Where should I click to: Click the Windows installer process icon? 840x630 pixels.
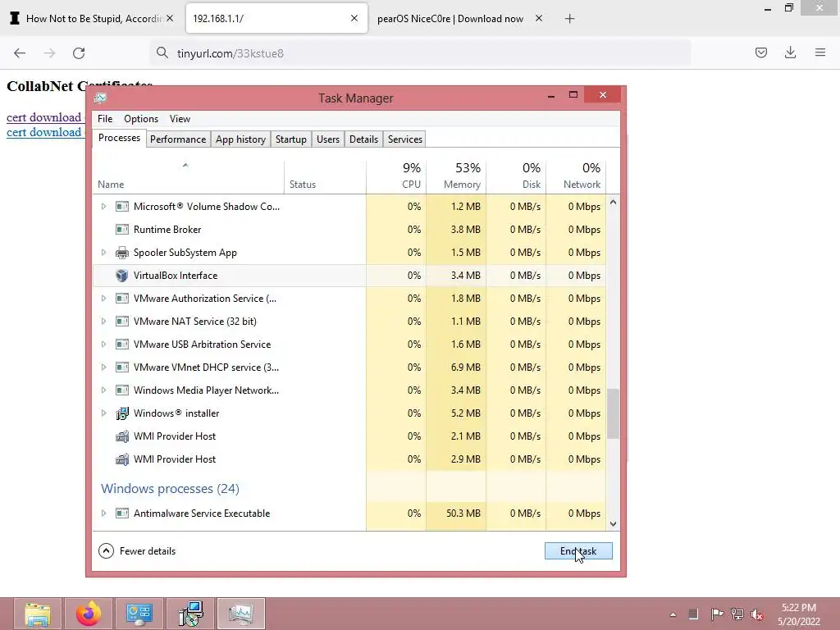122,413
